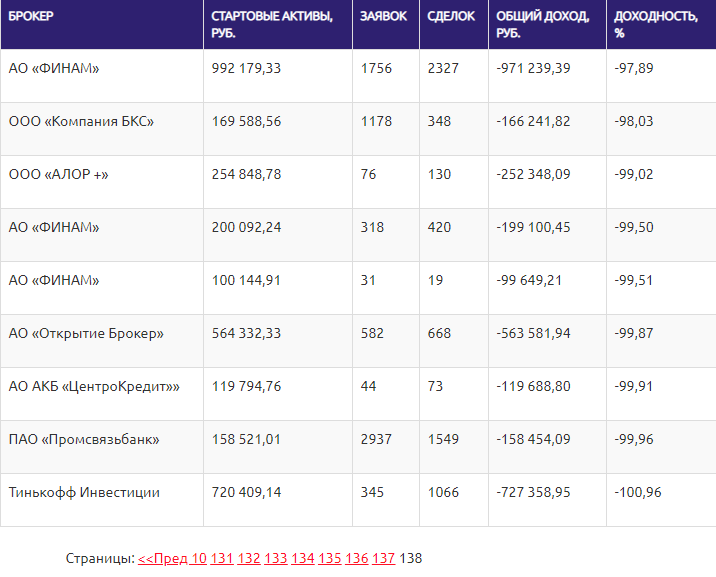Click total income -727 358,95
The height and width of the screenshot is (577, 716).
pyautogui.click(x=533, y=492)
